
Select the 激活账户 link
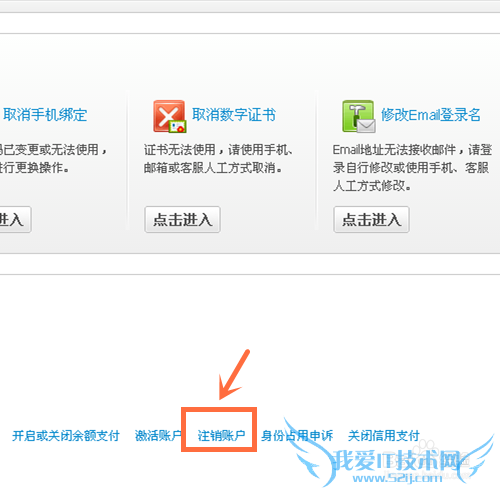click(x=158, y=436)
